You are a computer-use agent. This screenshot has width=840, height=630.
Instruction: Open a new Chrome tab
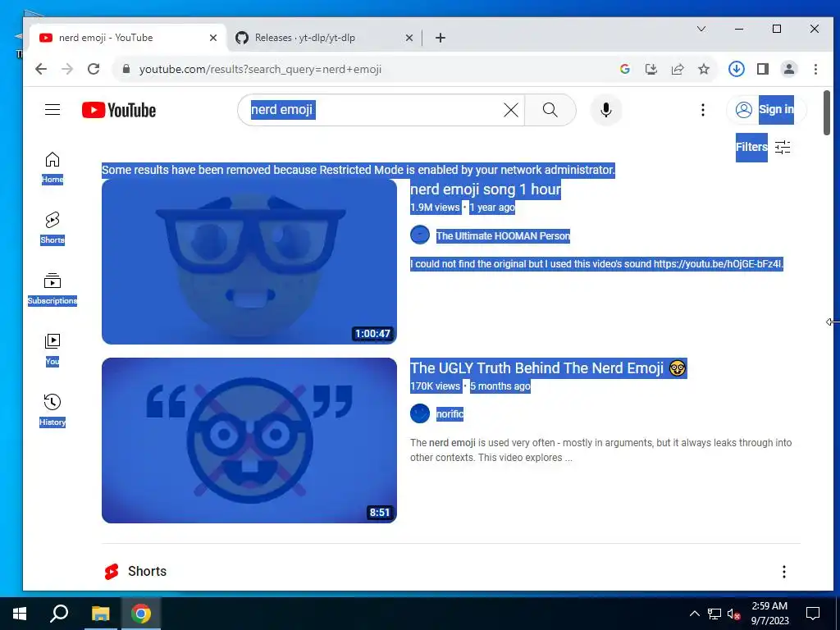click(x=441, y=38)
